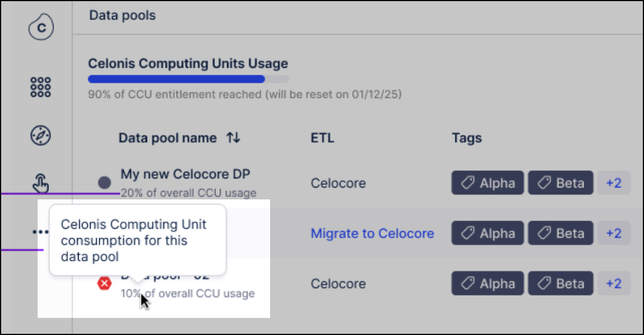This screenshot has height=335, width=644.
Task: Select the Alpha tag button
Action: click(488, 183)
